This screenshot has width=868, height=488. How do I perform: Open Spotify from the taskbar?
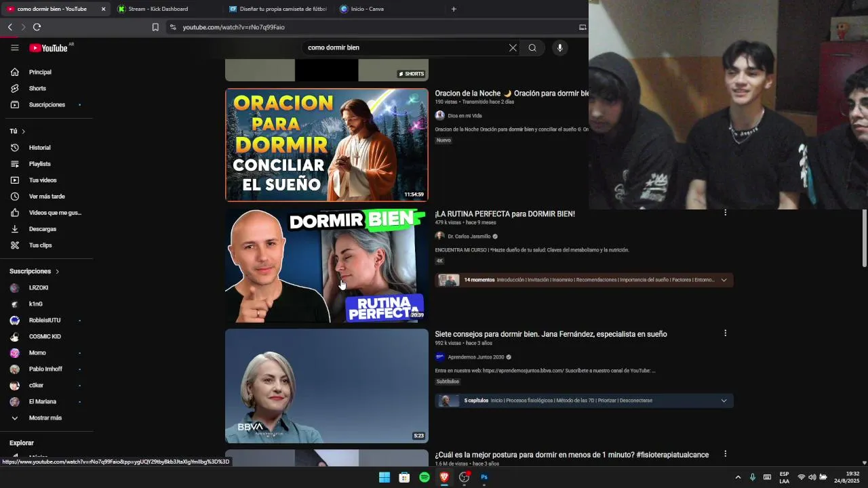(425, 477)
